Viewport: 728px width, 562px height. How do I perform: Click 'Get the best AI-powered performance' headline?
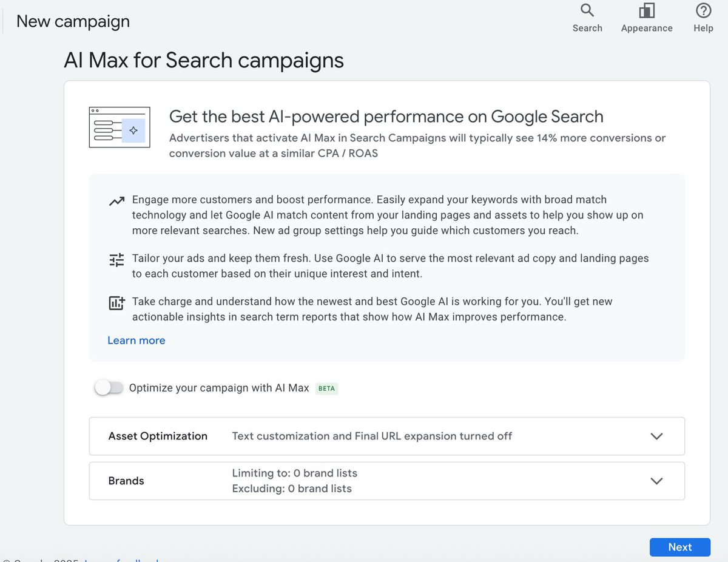coord(386,117)
